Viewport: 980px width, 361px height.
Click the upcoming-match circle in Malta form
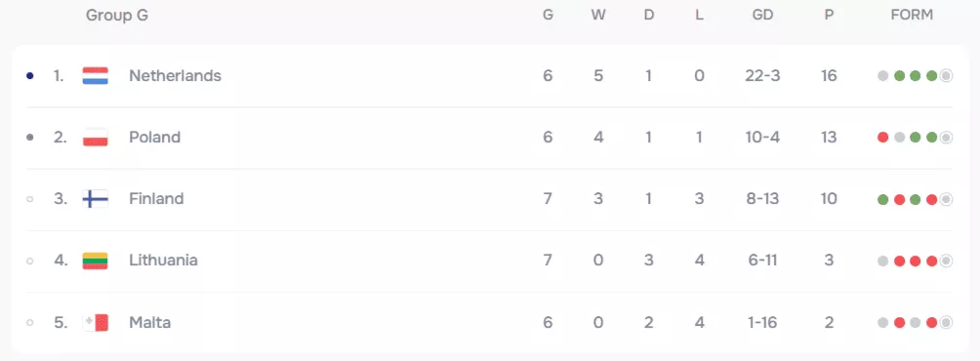[x=946, y=323]
